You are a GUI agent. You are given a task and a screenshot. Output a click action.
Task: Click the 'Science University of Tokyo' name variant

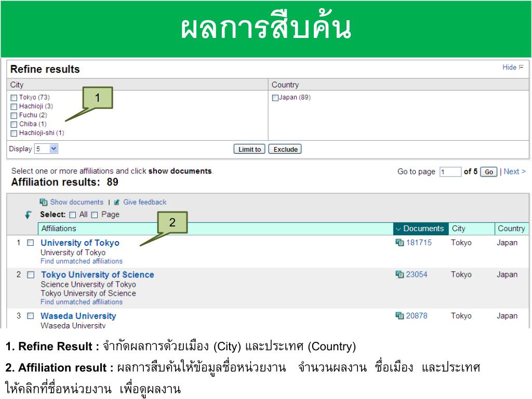coord(88,284)
